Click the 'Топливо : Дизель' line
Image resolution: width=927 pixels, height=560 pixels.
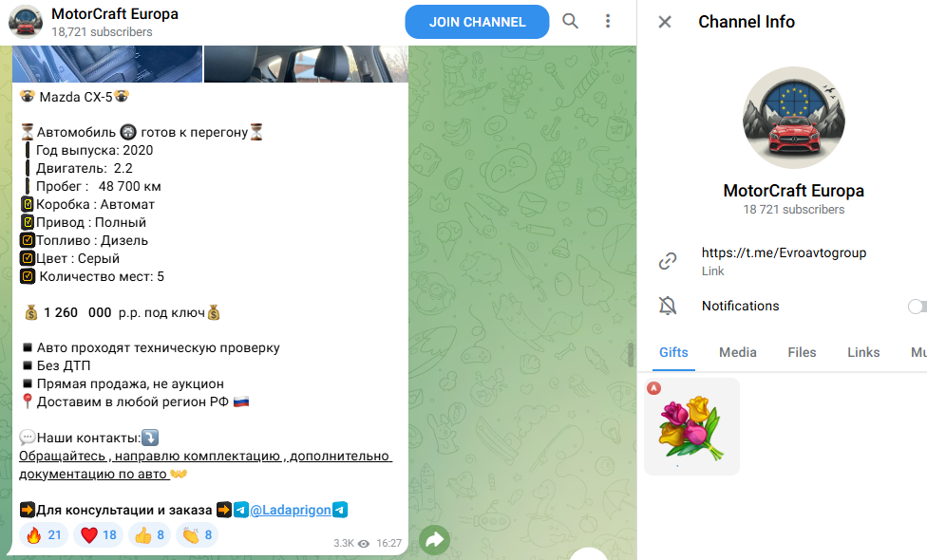point(91,240)
